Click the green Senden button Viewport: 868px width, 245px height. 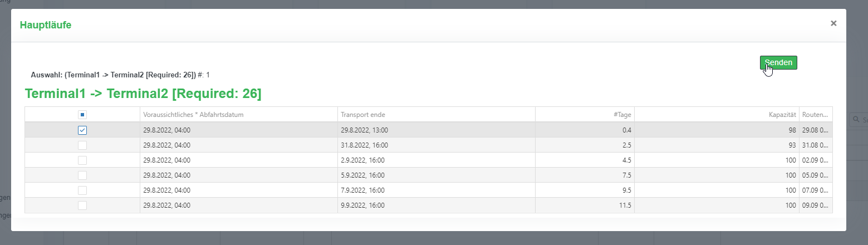pyautogui.click(x=778, y=63)
